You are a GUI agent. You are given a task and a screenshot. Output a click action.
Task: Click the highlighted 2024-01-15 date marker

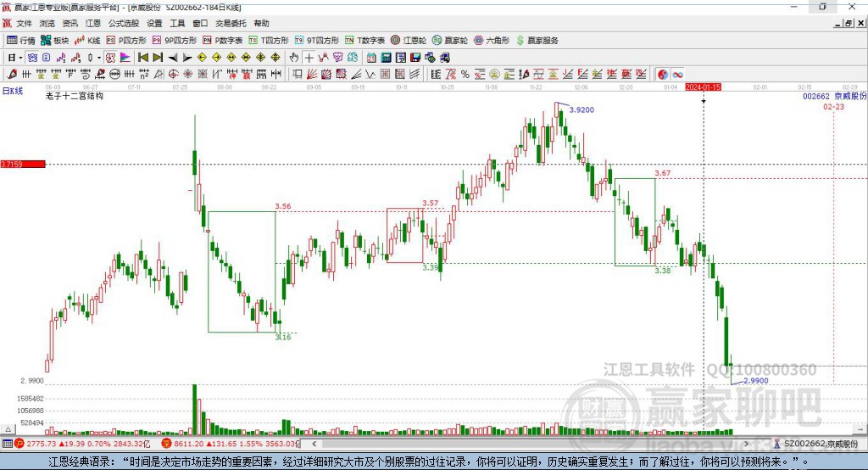(x=703, y=87)
